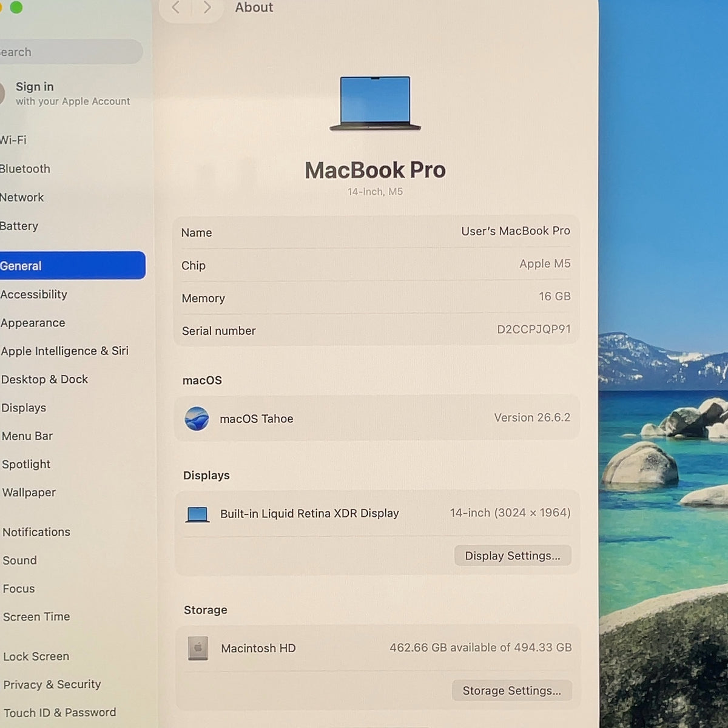
Task: Open Touch ID & Password settings
Action: click(59, 712)
